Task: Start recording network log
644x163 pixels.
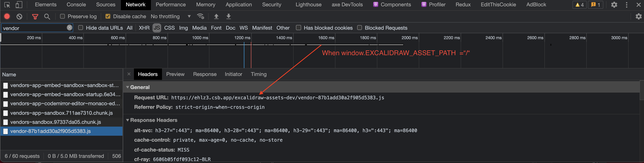Action: pos(7,16)
